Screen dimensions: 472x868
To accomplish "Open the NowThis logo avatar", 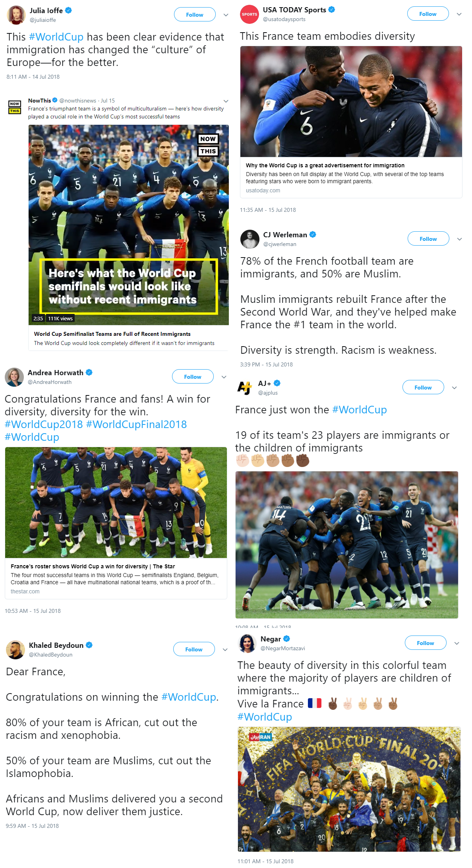I will [x=15, y=107].
